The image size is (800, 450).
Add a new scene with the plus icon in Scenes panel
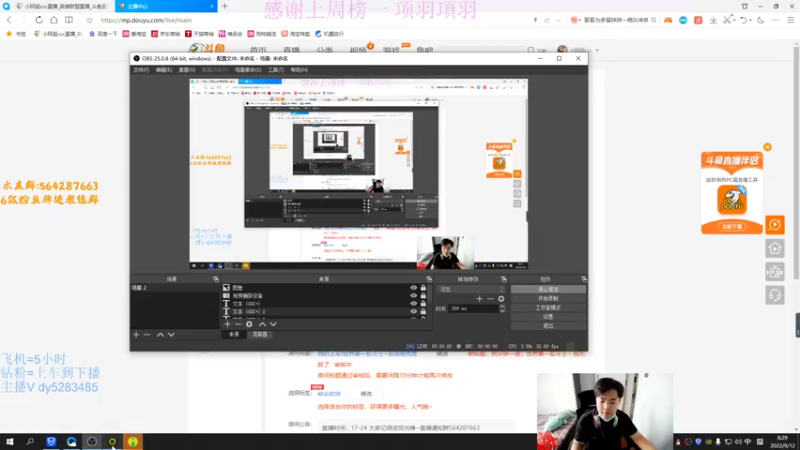pos(136,335)
